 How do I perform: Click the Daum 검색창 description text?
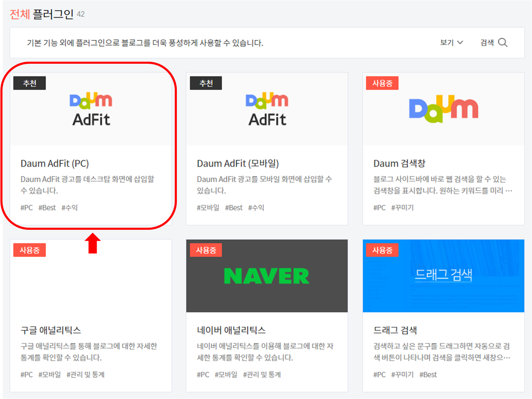443,185
